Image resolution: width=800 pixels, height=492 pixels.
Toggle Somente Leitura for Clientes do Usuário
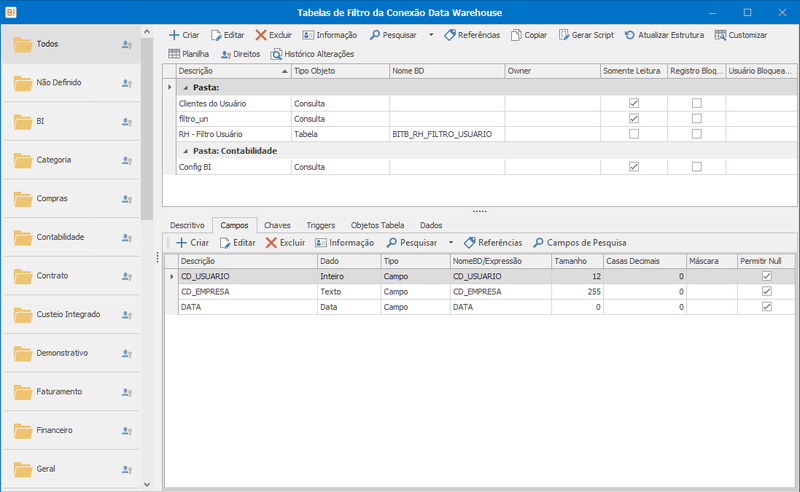pos(634,103)
